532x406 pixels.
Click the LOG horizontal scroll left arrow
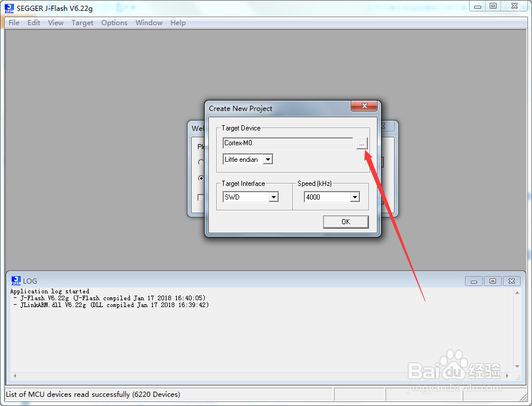coord(15,376)
